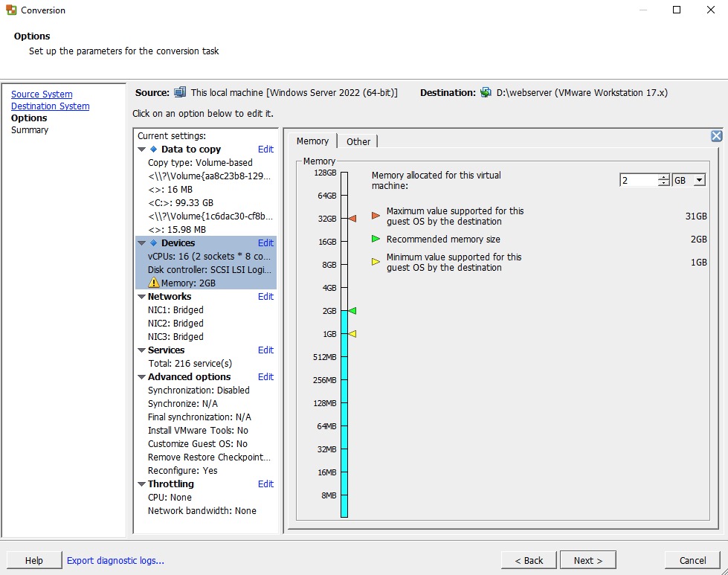Click the orange maximum memory marker on the slider
Screen dimensions: 728x575
coord(352,218)
